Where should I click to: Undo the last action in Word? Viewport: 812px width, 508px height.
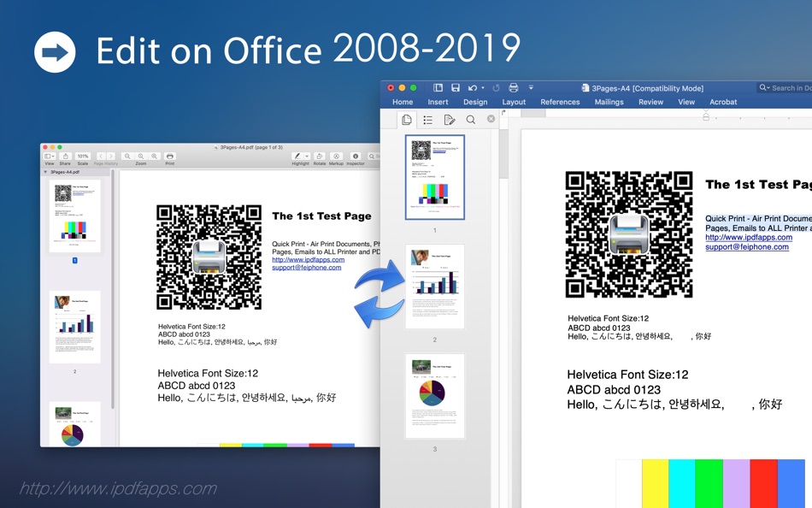click(x=473, y=87)
